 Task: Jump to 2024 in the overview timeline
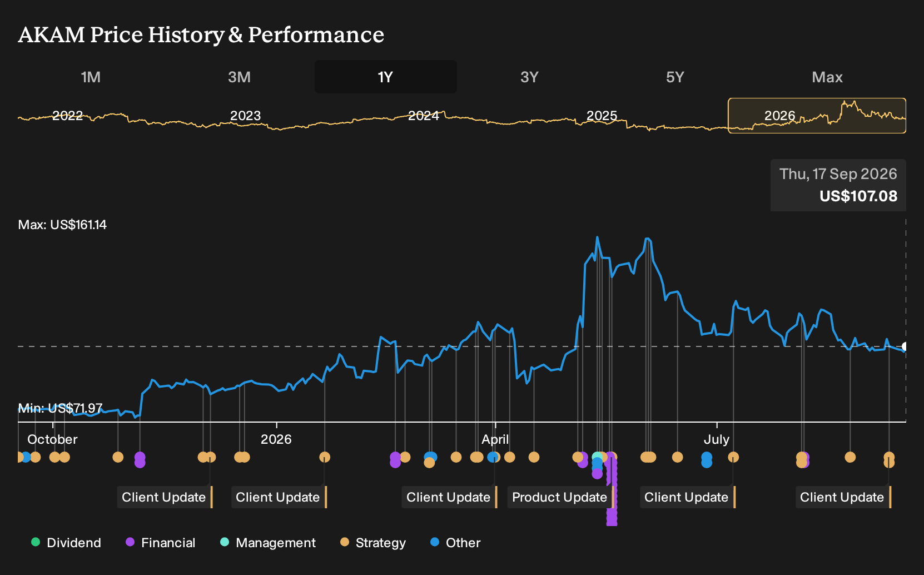coord(424,116)
